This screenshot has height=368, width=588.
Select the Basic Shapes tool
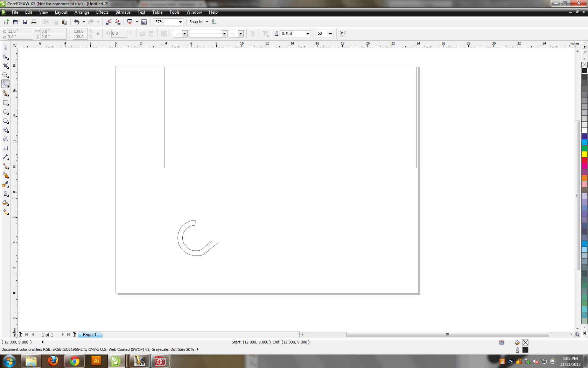point(5,130)
